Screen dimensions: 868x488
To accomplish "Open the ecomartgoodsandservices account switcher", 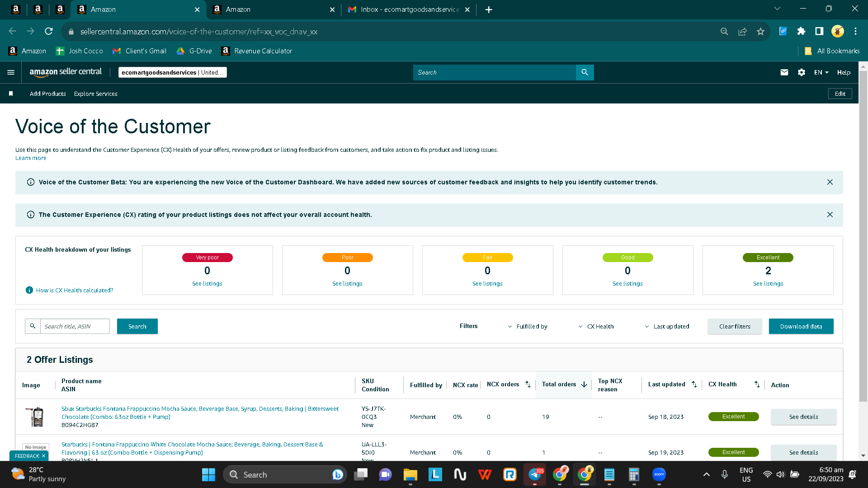I will [172, 72].
